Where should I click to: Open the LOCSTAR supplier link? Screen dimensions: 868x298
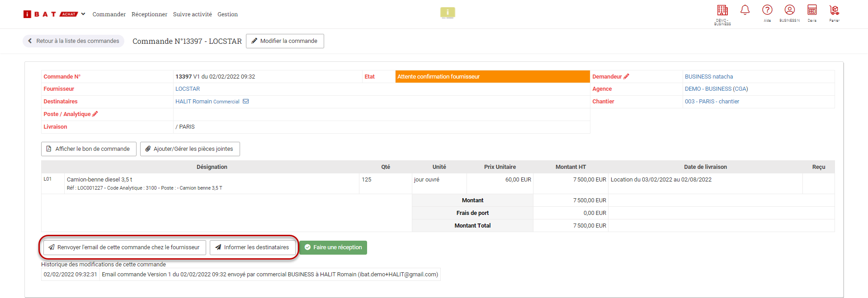[x=188, y=89]
